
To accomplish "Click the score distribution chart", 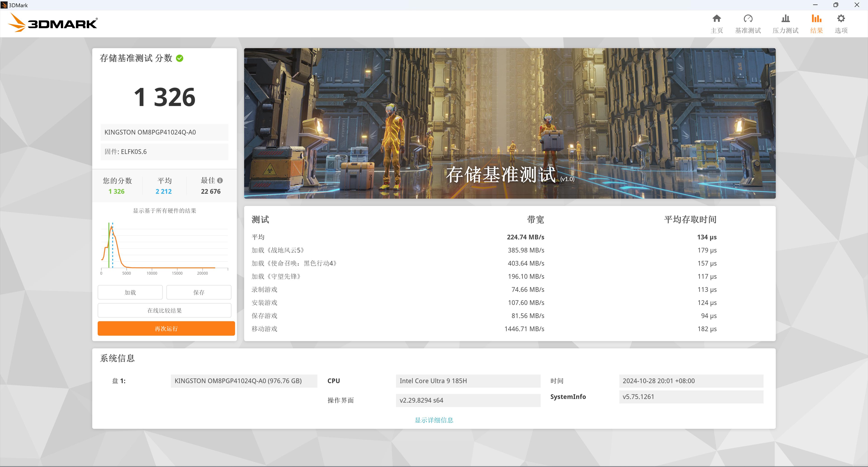I will [x=164, y=248].
